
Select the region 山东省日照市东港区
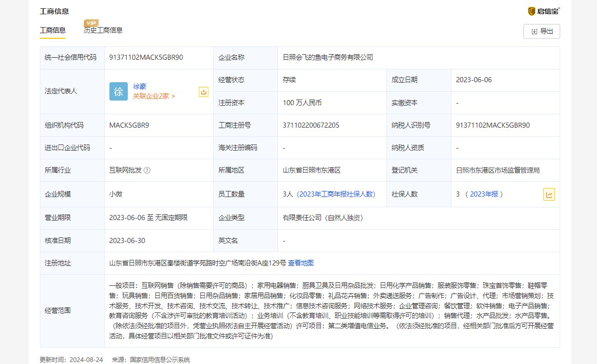[312, 170]
